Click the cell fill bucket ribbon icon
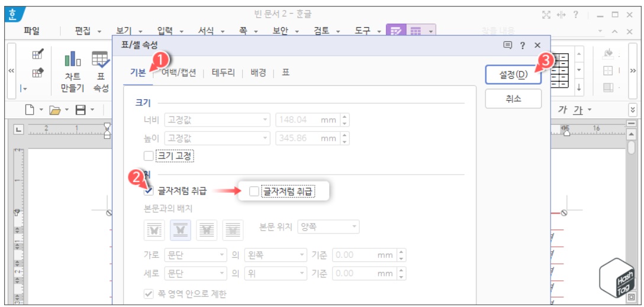Viewport: 644px width, 307px height. pyautogui.click(x=607, y=54)
